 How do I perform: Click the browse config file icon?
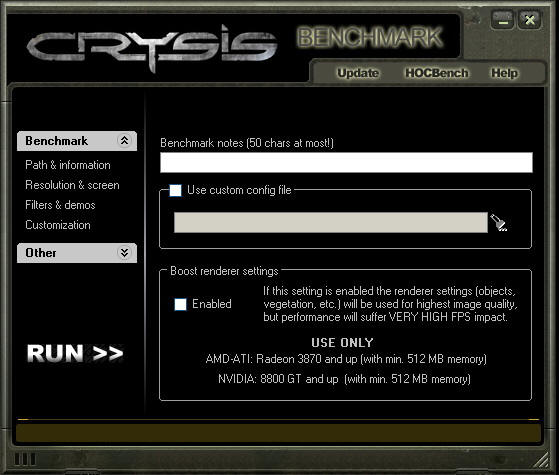coord(499,223)
